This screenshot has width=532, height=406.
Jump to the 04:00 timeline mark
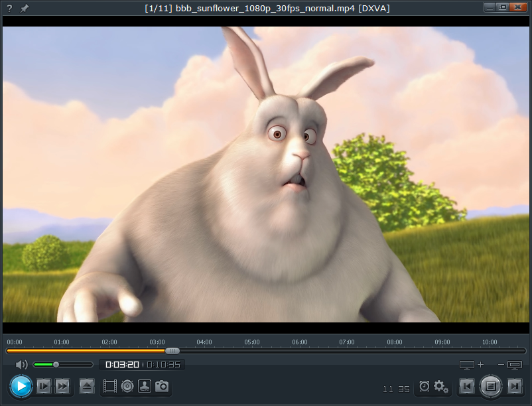point(204,342)
